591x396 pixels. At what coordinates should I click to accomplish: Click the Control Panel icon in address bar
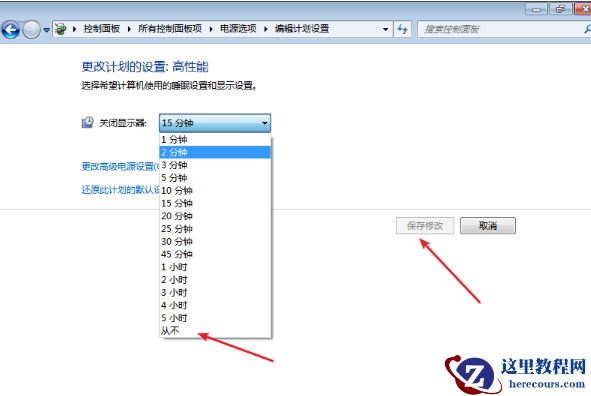point(60,29)
